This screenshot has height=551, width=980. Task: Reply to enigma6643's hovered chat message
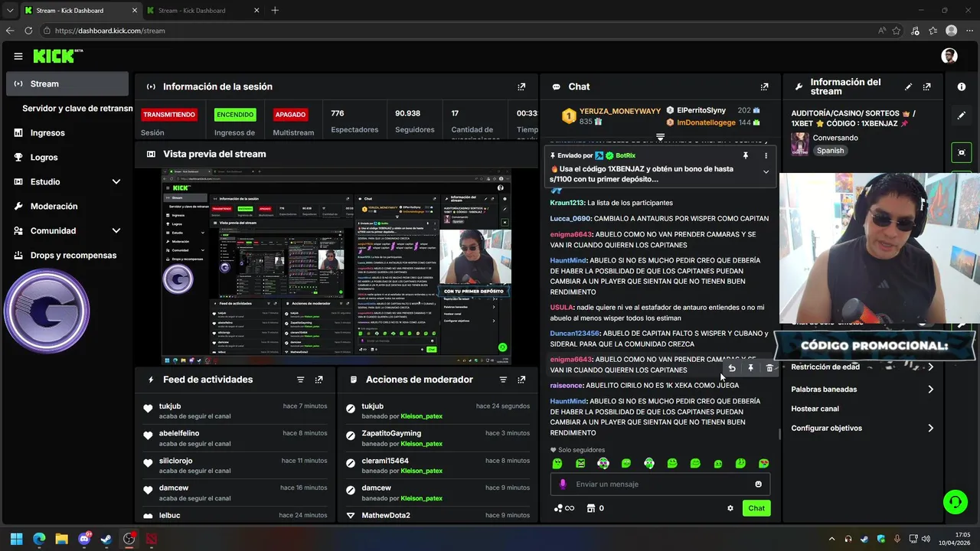[732, 368]
